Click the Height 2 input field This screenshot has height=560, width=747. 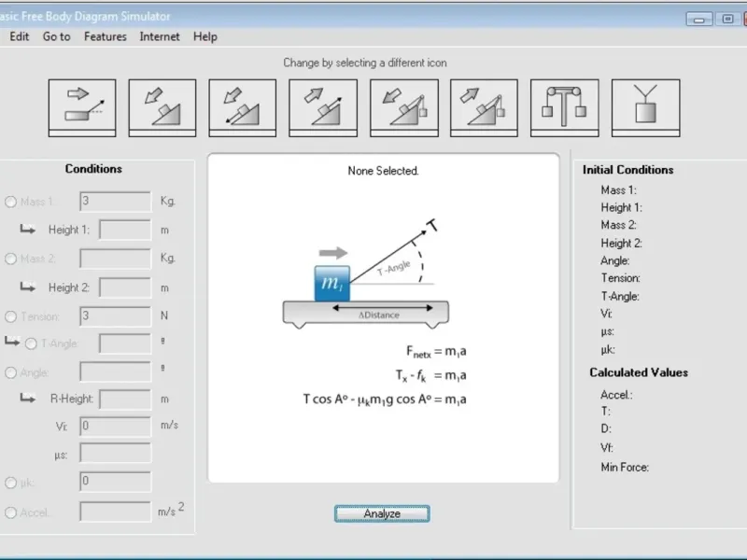125,287
